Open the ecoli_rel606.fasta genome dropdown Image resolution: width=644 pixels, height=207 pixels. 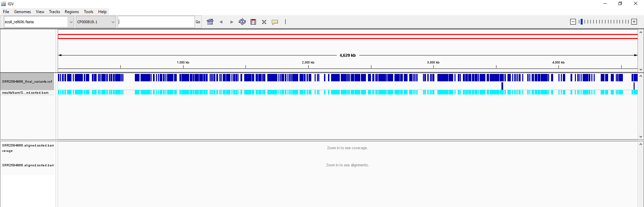pyautogui.click(x=39, y=22)
